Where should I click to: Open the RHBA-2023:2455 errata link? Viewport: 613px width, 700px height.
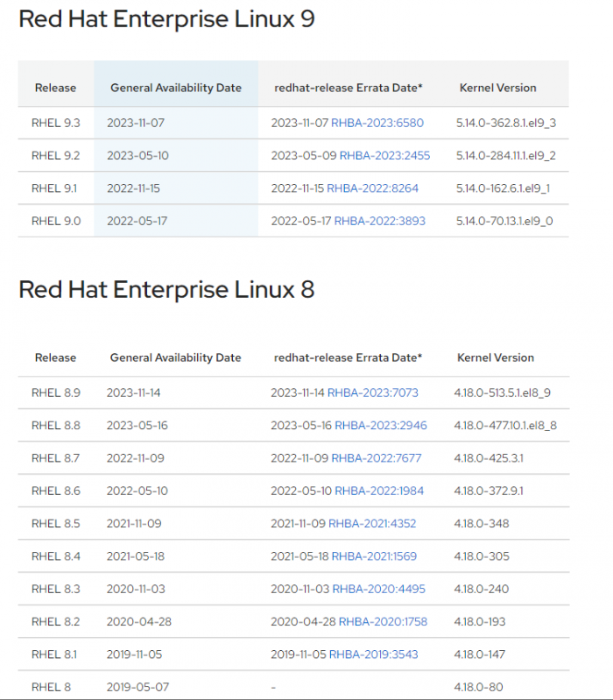(x=384, y=155)
